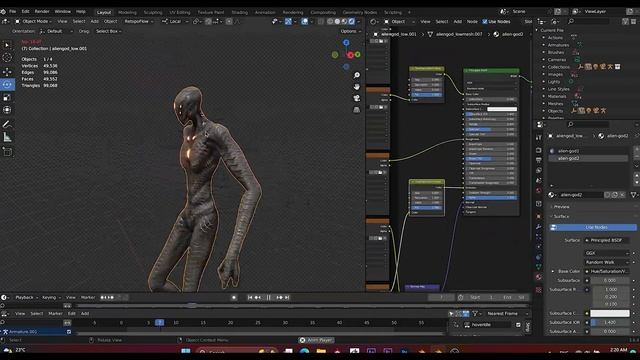Open the Local transform orientation dropdown

pyautogui.click(x=174, y=21)
